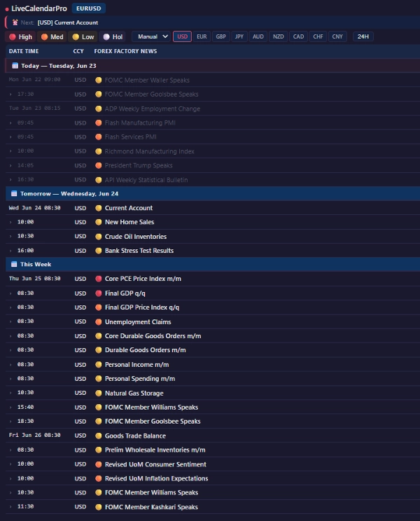Click the EURUSD symbol badge
The width and height of the screenshot is (420, 521).
click(x=89, y=8)
